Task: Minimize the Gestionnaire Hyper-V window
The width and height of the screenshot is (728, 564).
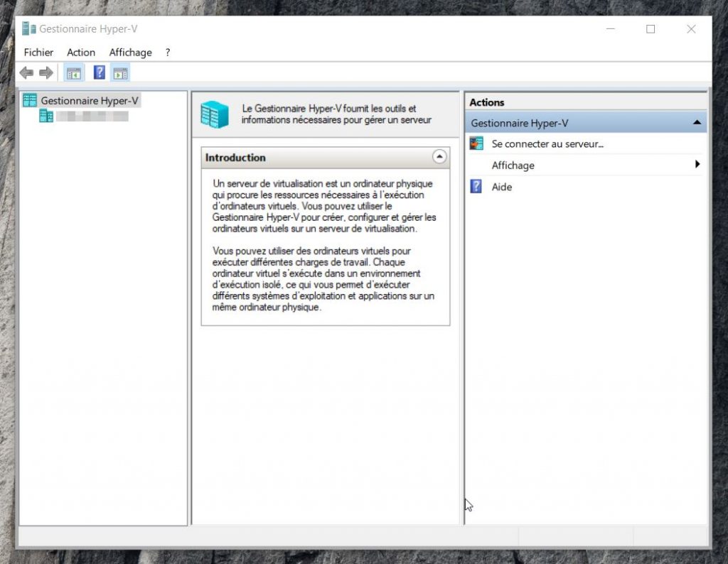Action: coord(611,28)
